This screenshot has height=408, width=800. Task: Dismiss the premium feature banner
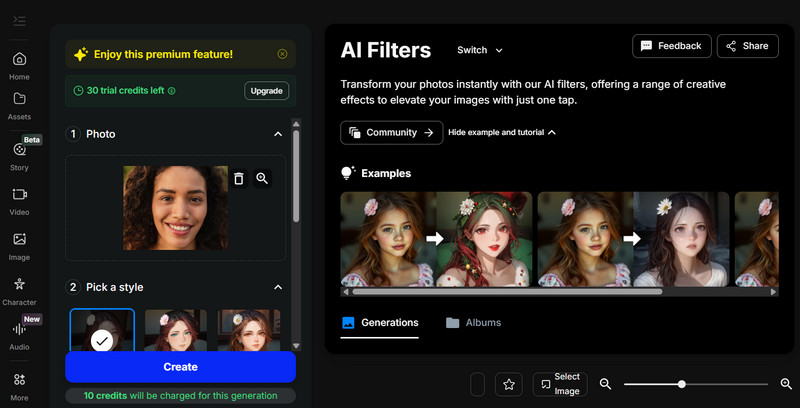282,54
